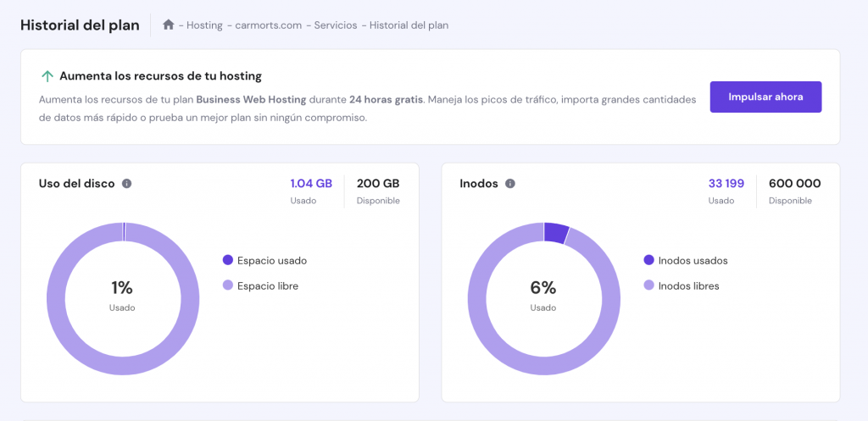Toggle the Espacio libre legend entry
868x421 pixels.
259,285
